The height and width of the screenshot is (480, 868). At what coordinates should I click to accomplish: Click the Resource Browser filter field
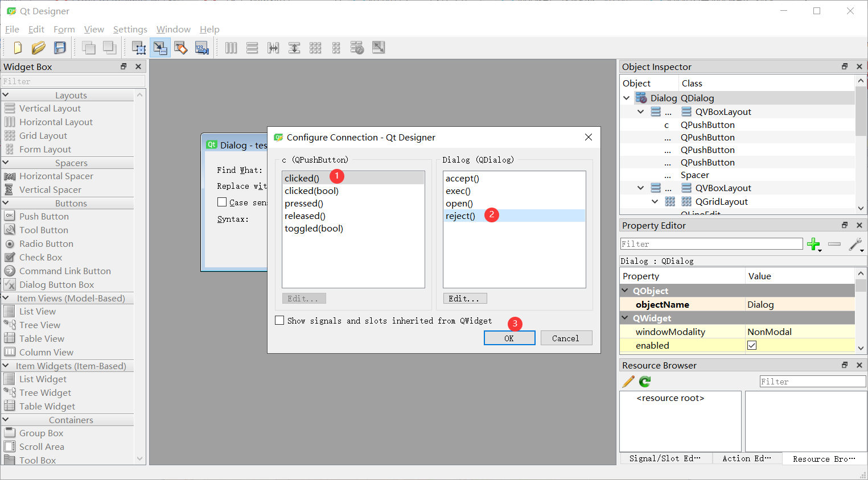(x=813, y=382)
